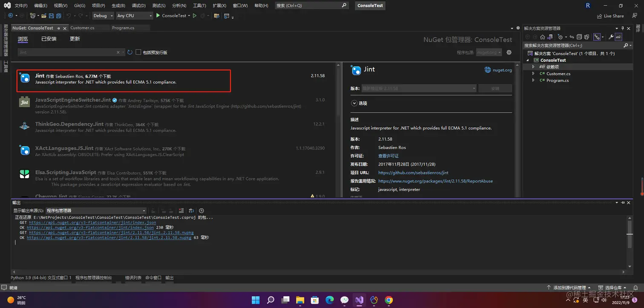Image resolution: width=644 pixels, height=308 pixels.
Task: Open File Explorer from the taskbar
Action: click(300, 300)
